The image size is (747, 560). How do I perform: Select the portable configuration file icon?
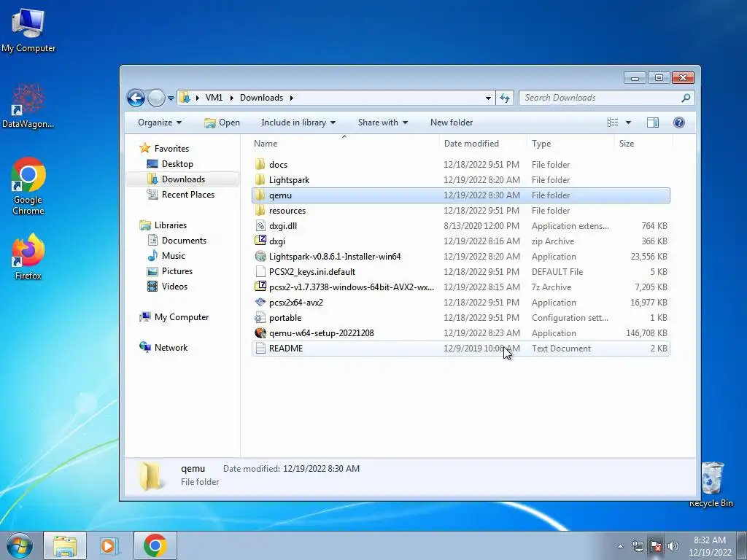point(260,318)
